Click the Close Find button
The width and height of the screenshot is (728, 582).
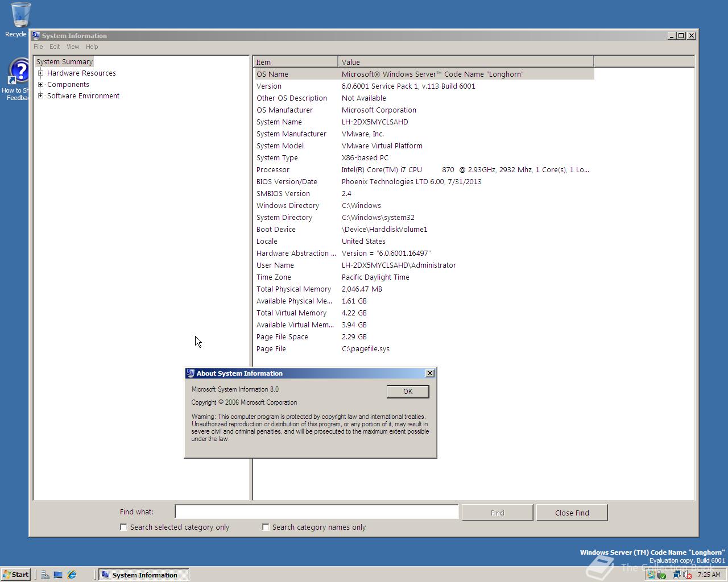point(572,513)
